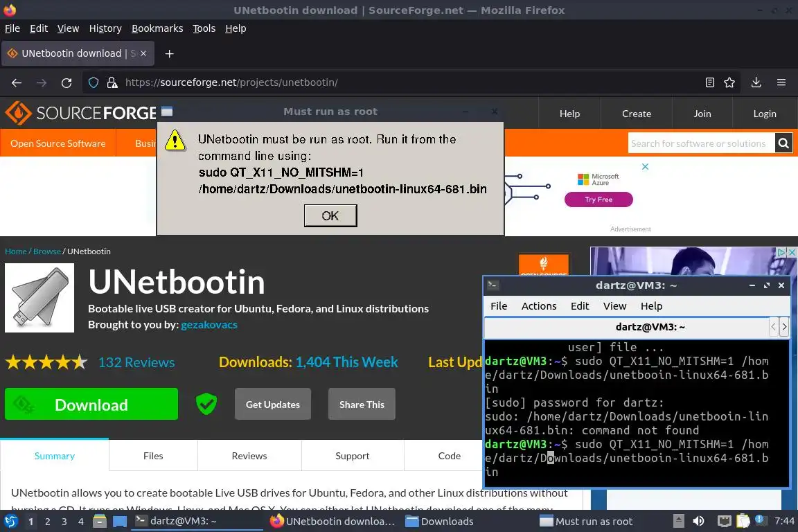Open the Firefox hamburger application menu
This screenshot has width=798, height=532.
(781, 82)
